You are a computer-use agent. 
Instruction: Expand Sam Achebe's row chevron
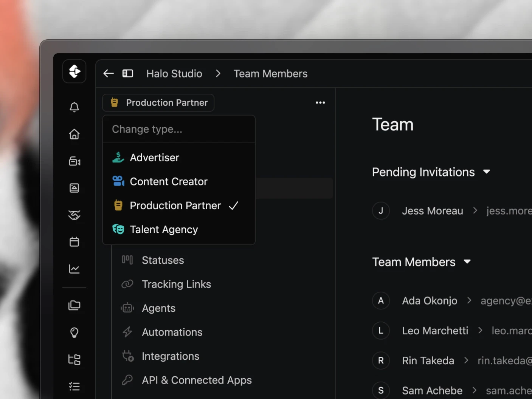tap(475, 390)
